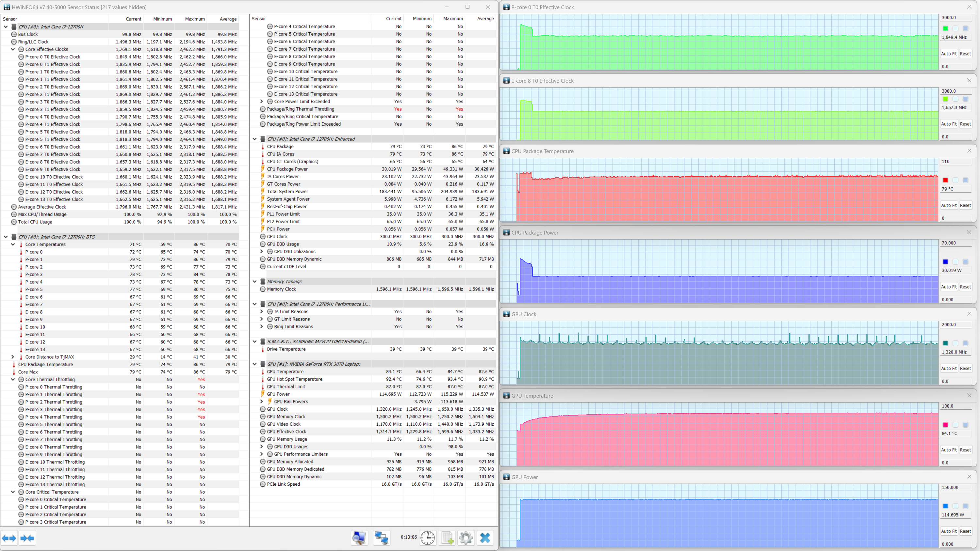This screenshot has width=980, height=551.
Task: Click Auto Fit in CPU Package Temperature graph
Action: pyautogui.click(x=948, y=205)
